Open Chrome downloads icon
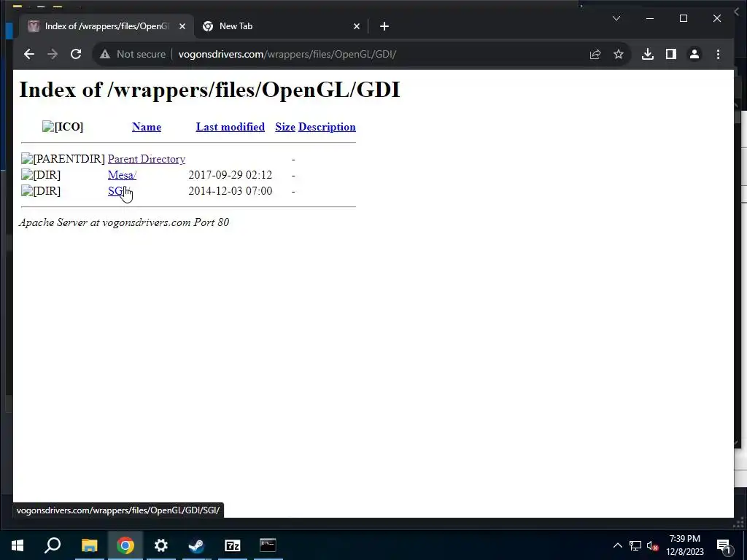The image size is (747, 560). coord(648,54)
